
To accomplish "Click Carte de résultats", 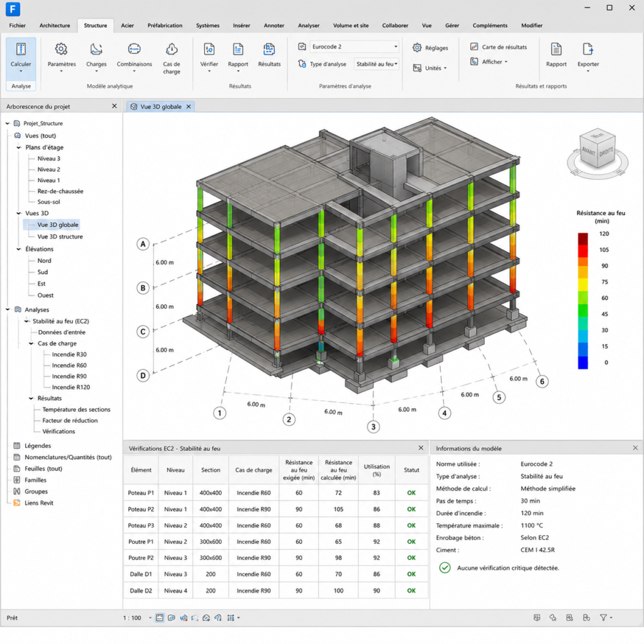I will point(499,47).
